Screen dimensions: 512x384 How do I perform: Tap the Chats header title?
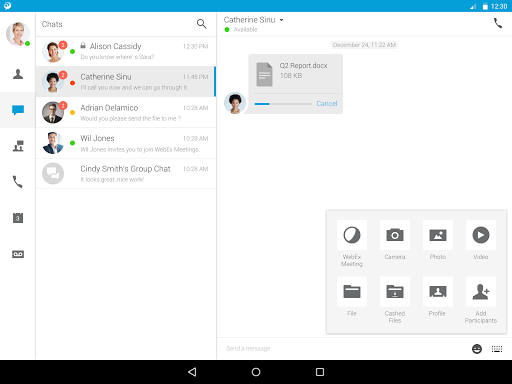(x=52, y=24)
